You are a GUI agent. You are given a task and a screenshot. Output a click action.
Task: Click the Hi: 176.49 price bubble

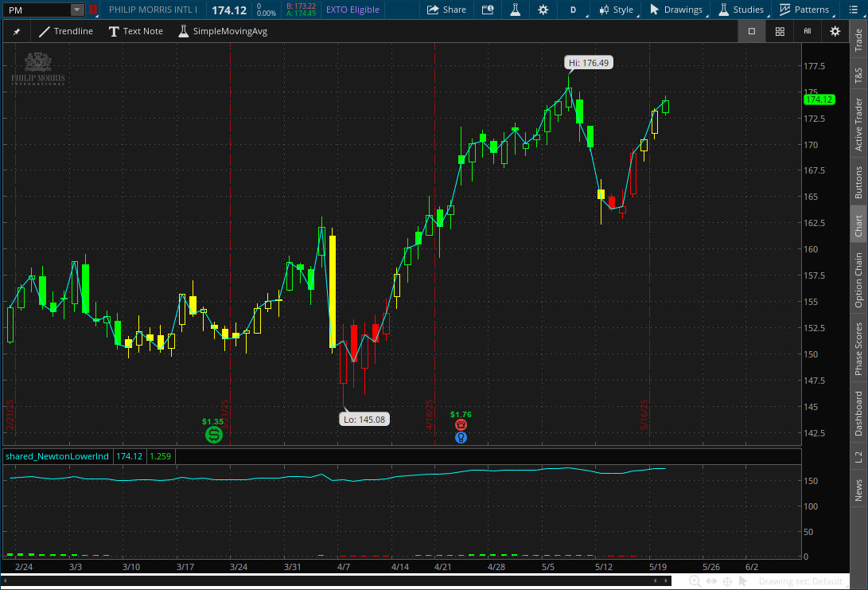[589, 63]
